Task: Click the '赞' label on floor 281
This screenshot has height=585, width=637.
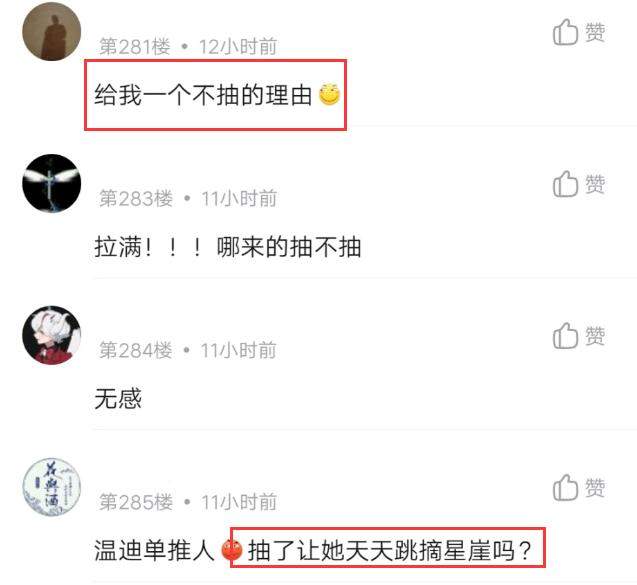Action: pyautogui.click(x=595, y=32)
